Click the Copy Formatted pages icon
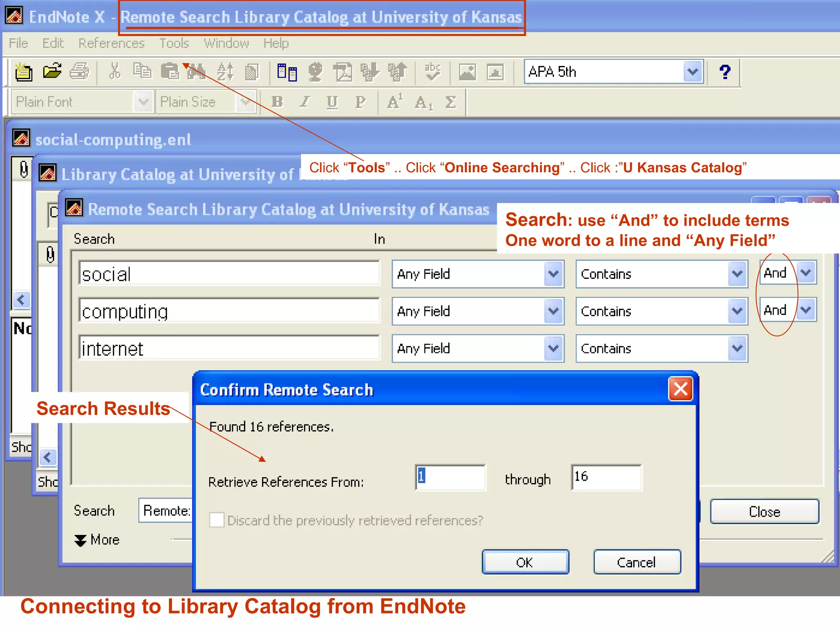 251,72
